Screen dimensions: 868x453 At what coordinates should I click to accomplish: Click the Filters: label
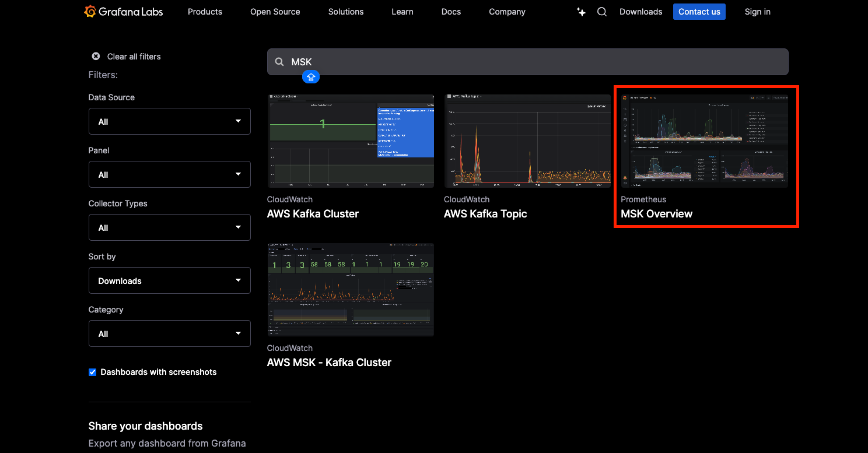(x=103, y=75)
